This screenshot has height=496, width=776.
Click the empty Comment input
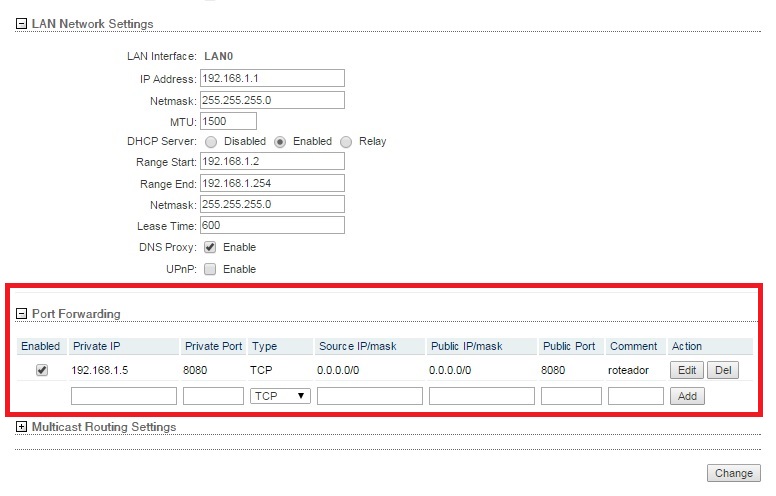[635, 396]
